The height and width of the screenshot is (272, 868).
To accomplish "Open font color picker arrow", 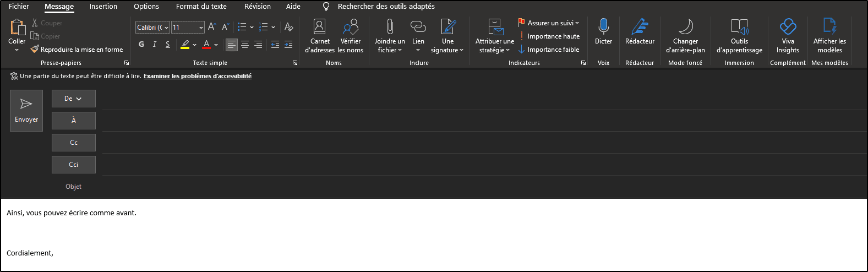I will coord(216,45).
